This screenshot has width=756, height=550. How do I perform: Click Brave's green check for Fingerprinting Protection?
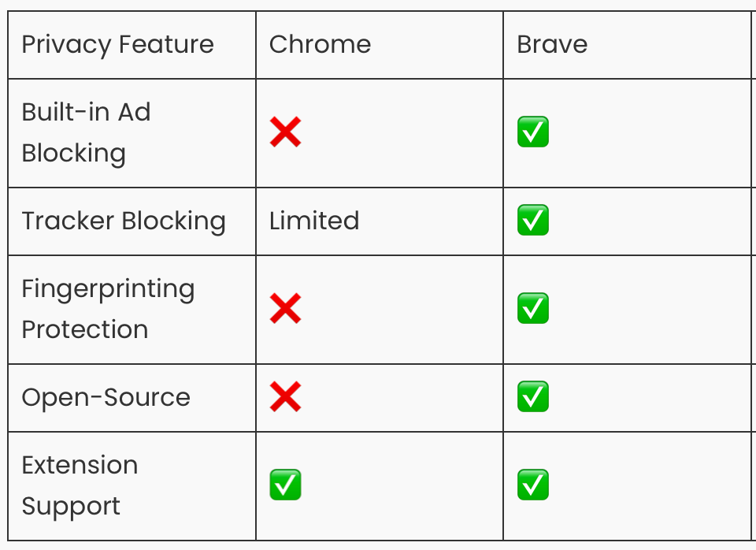point(533,308)
